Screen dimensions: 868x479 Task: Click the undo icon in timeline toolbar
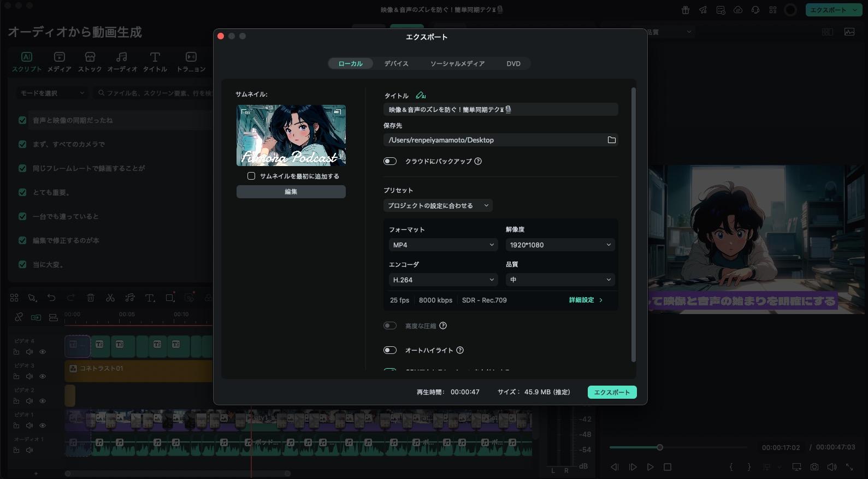click(x=51, y=298)
